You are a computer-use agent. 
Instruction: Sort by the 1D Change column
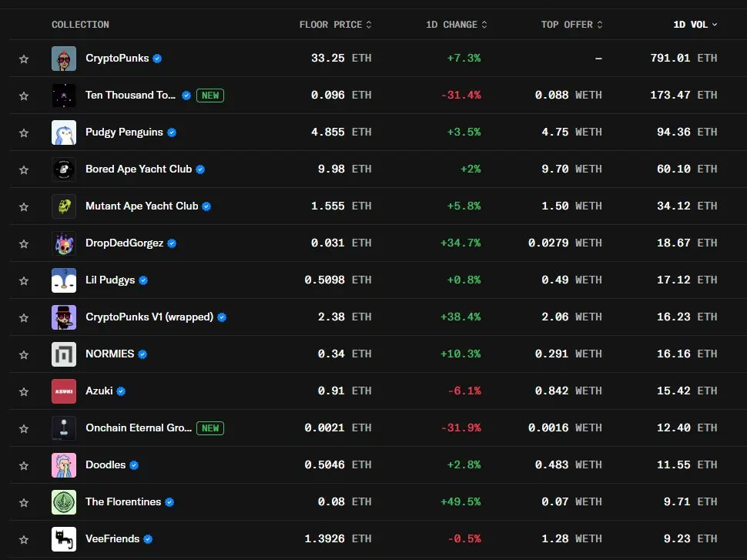point(457,25)
